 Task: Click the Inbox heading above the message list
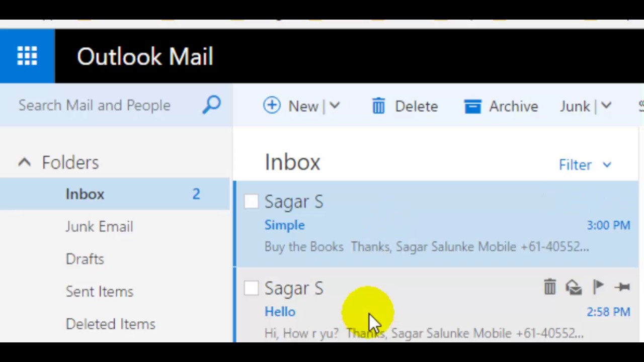click(x=292, y=162)
